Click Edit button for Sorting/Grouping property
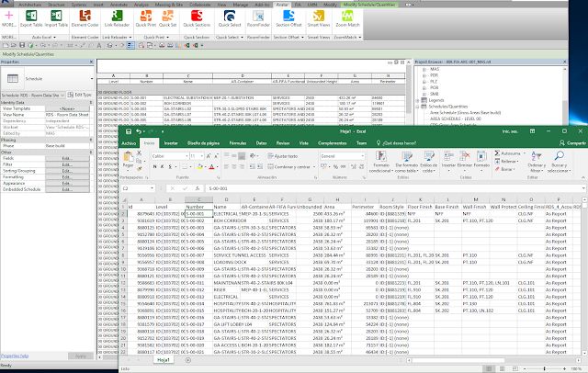 pos(67,171)
